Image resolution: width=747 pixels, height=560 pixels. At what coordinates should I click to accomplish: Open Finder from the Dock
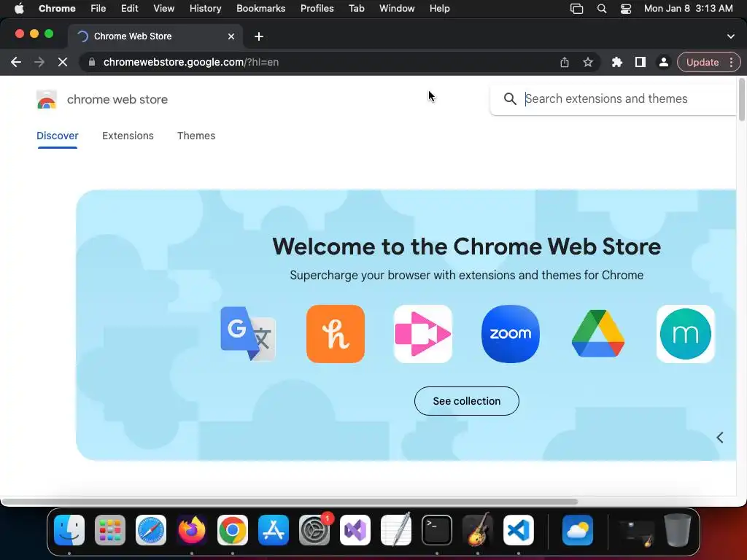(69, 530)
